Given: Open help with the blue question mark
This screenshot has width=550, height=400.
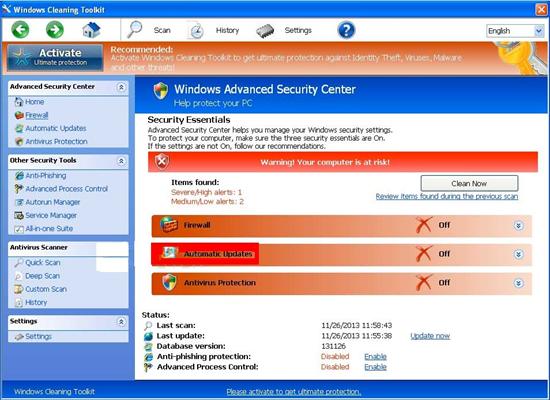Looking at the screenshot, I should (346, 30).
